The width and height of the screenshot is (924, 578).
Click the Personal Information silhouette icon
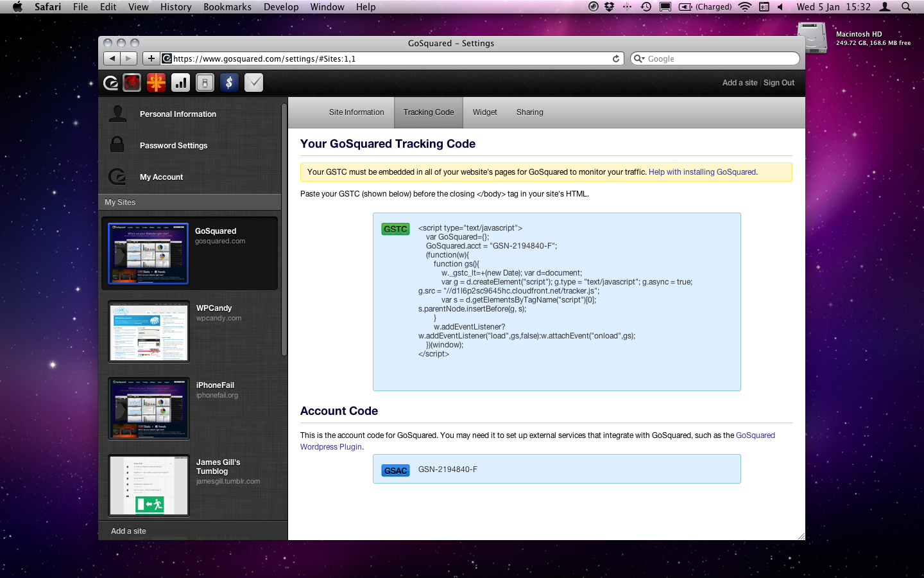118,114
